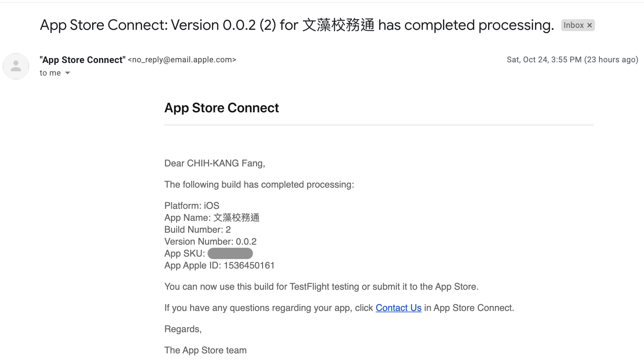Screen dimensions: 644x360
Task: Click the "Build Number: 2" line
Action: pyautogui.click(x=197, y=230)
